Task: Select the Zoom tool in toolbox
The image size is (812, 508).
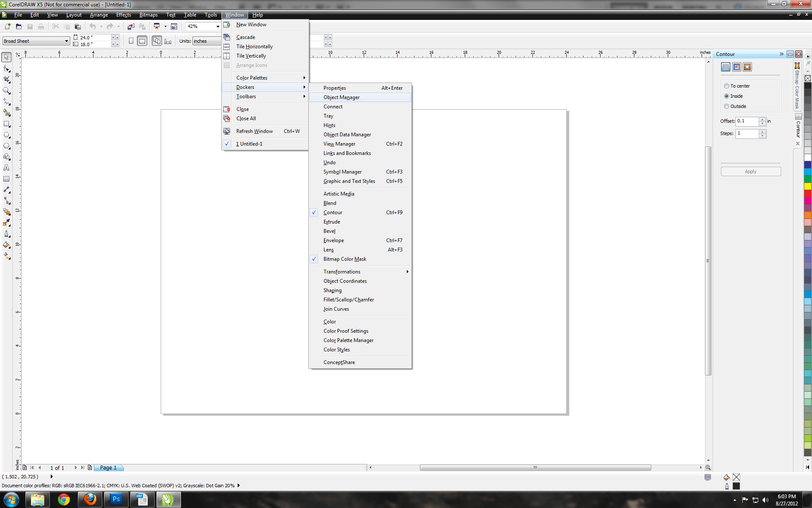Action: point(6,91)
